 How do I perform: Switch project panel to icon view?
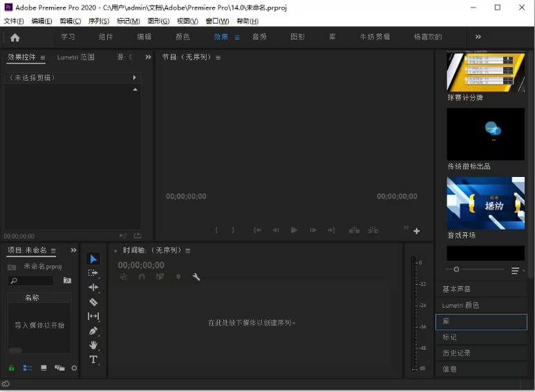click(x=44, y=368)
